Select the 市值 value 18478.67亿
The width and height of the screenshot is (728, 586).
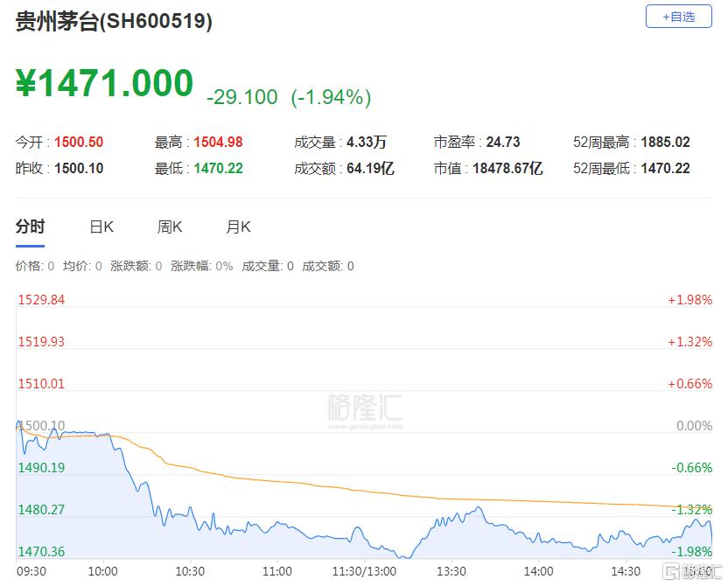click(x=507, y=168)
